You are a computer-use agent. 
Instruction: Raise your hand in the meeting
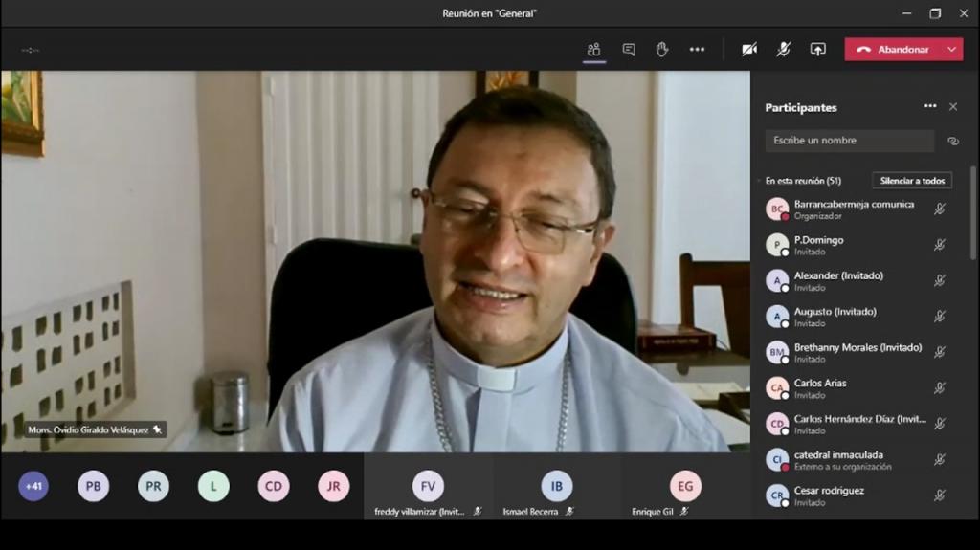pos(662,50)
